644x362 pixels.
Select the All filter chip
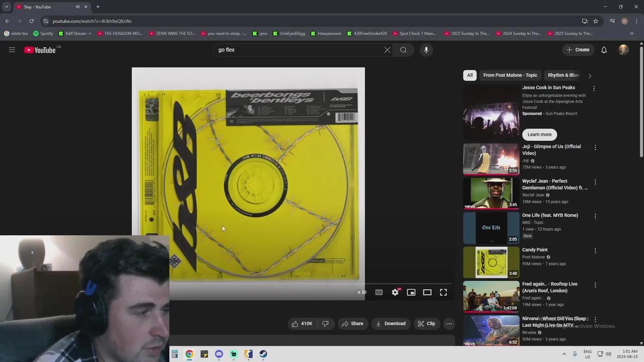[x=470, y=75]
